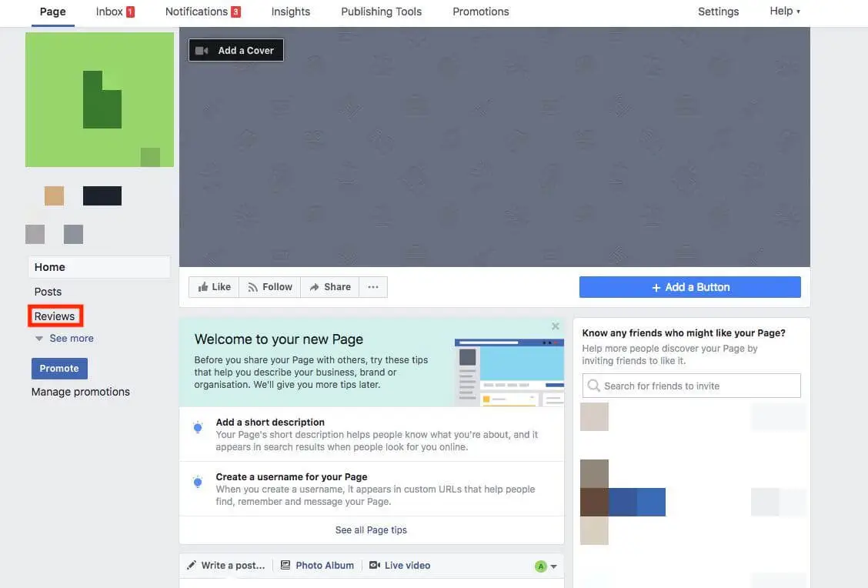This screenshot has height=588, width=868.
Task: Click the lightbulb icon for the short description tip
Action: pyautogui.click(x=198, y=427)
